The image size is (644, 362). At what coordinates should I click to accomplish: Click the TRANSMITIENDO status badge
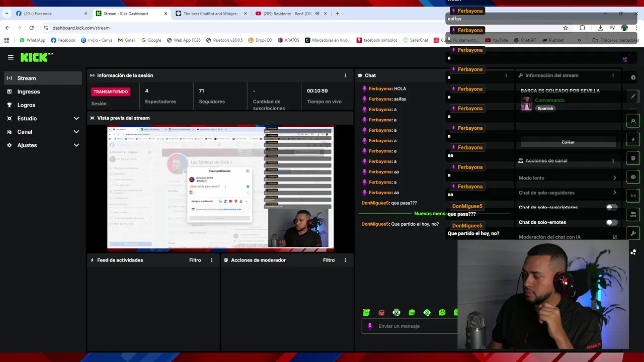(x=111, y=92)
